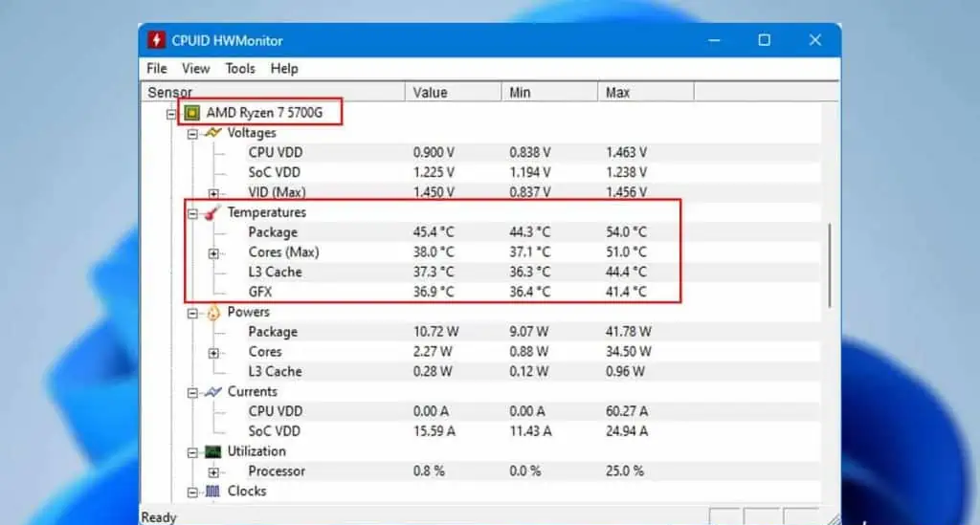Screen dimensions: 980x525
Task: Click the Value column header
Action: point(453,92)
